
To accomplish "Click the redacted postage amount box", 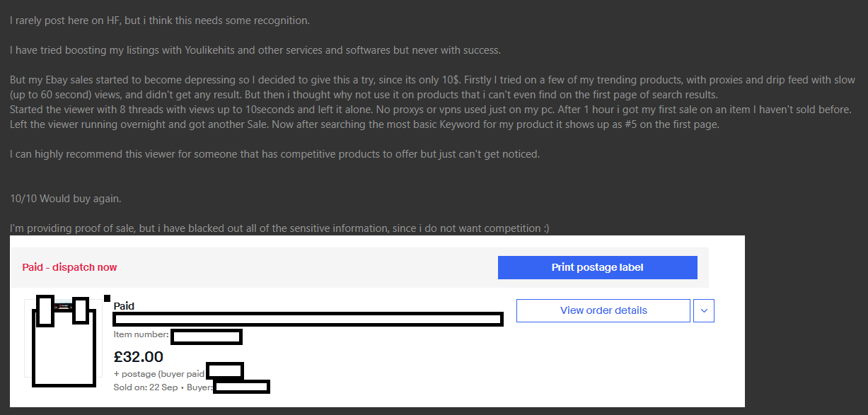I will [x=225, y=370].
